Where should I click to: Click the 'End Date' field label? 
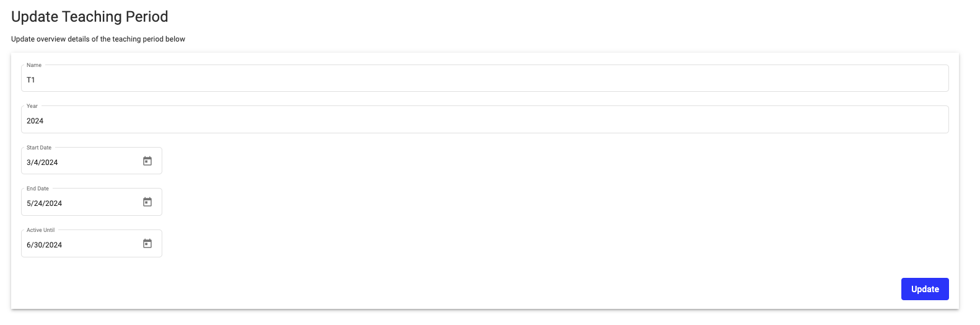(38, 189)
